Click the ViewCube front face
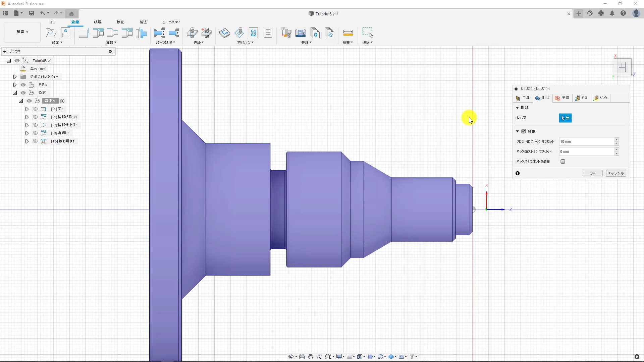Viewport: 644px width, 362px height. [623, 67]
